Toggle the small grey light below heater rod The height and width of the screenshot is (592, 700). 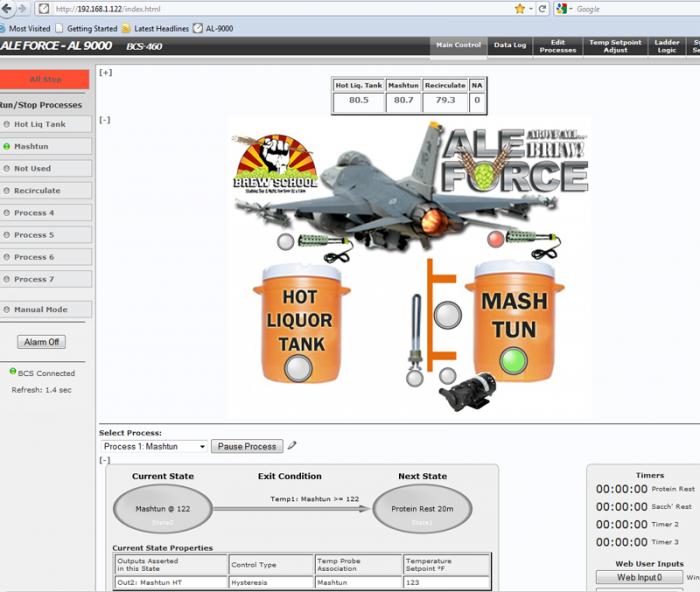415,378
